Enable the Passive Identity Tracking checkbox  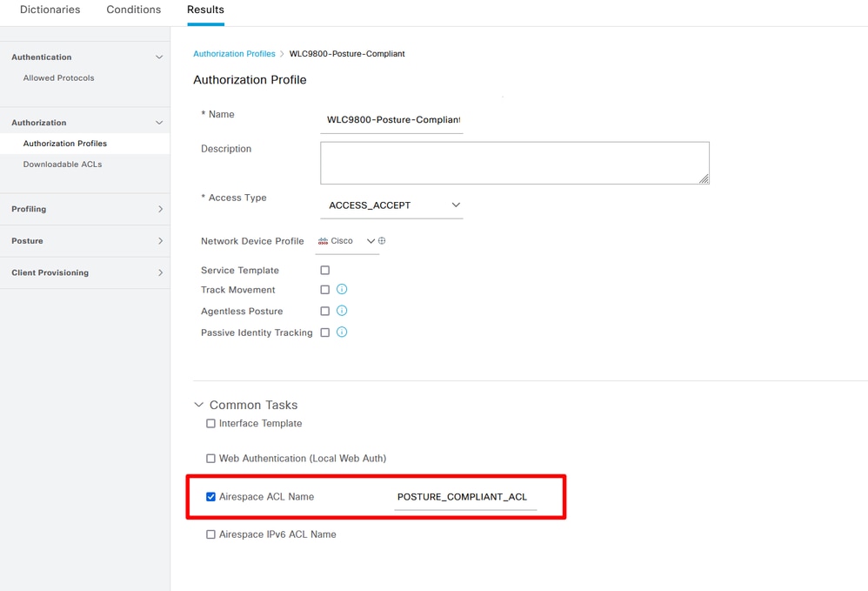(x=325, y=332)
